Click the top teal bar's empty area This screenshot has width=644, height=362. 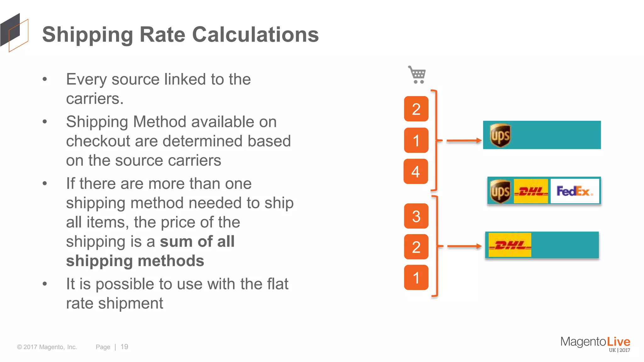(x=556, y=135)
